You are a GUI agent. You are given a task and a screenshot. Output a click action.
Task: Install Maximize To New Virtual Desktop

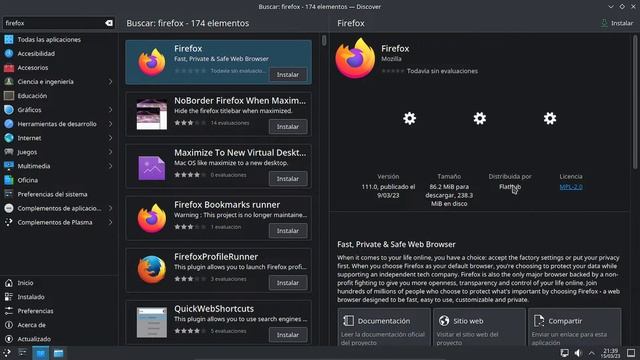point(288,179)
